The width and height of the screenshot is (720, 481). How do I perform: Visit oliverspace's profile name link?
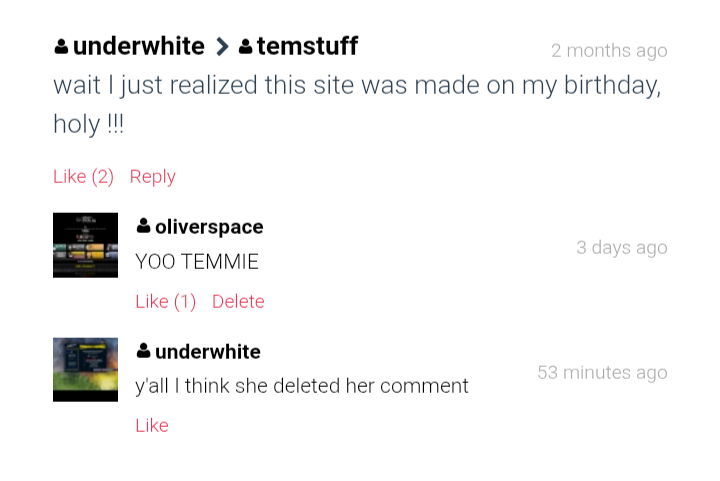pos(209,228)
